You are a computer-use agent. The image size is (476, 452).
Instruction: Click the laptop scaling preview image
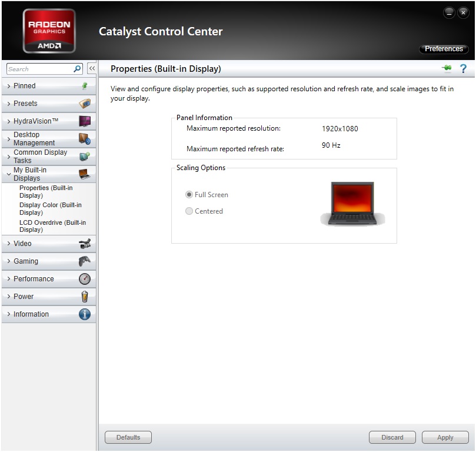pyautogui.click(x=352, y=204)
